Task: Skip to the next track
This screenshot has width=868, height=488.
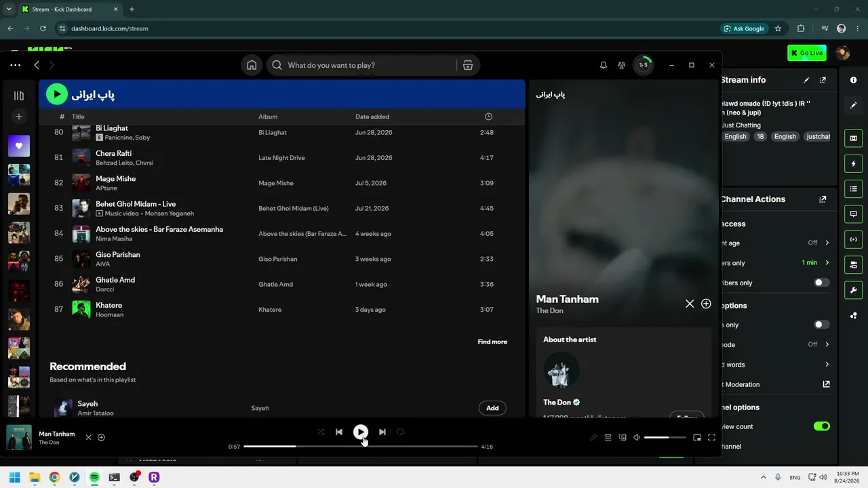Action: tap(382, 432)
